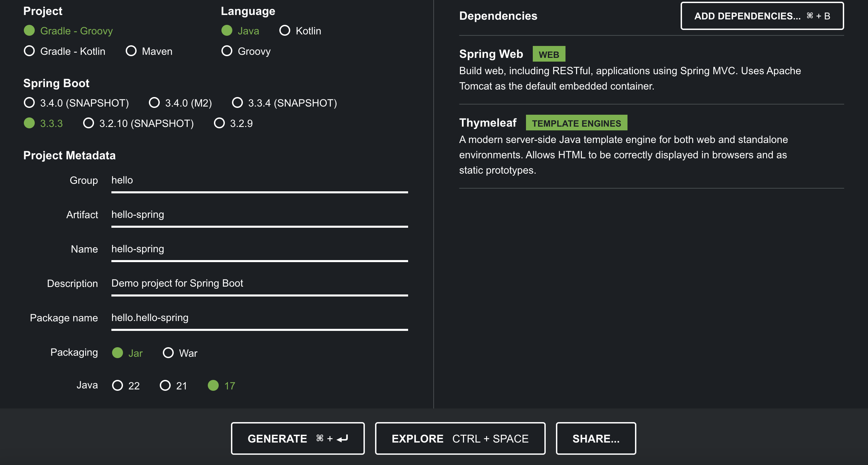Image resolution: width=868 pixels, height=465 pixels.
Task: Focus the Artifact text field
Action: tap(259, 215)
